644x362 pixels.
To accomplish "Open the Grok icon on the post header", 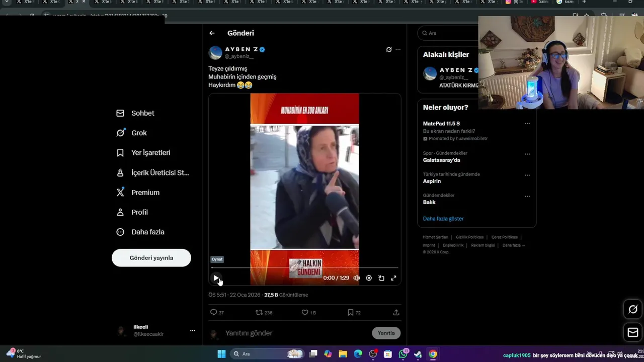I will (x=389, y=49).
